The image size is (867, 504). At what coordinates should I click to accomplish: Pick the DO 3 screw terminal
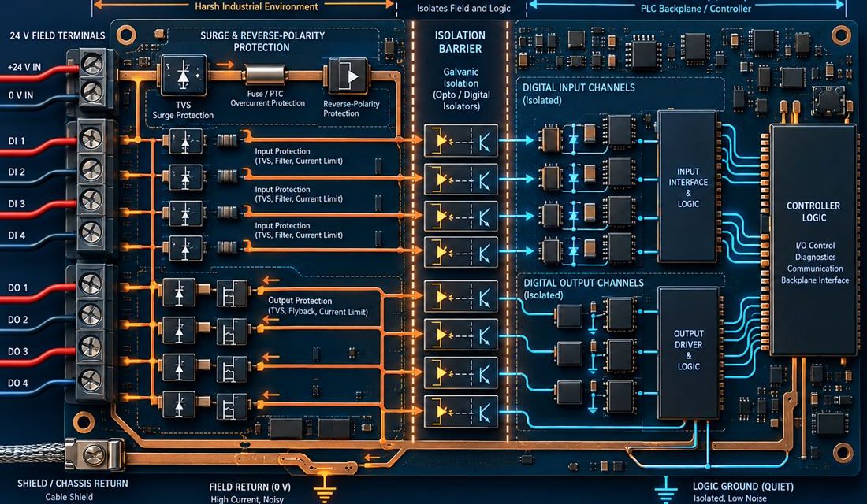(x=90, y=347)
